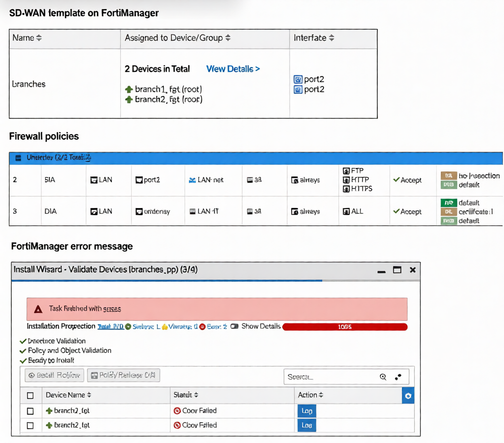Image resolution: width=504 pixels, height=443 pixels.
Task: Check the first device row checkbox
Action: coord(31,411)
